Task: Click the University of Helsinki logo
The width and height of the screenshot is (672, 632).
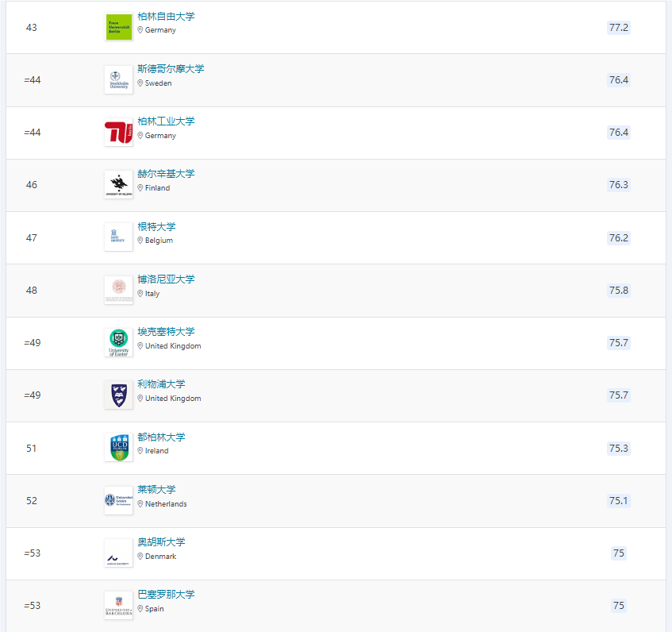Action: (x=118, y=184)
